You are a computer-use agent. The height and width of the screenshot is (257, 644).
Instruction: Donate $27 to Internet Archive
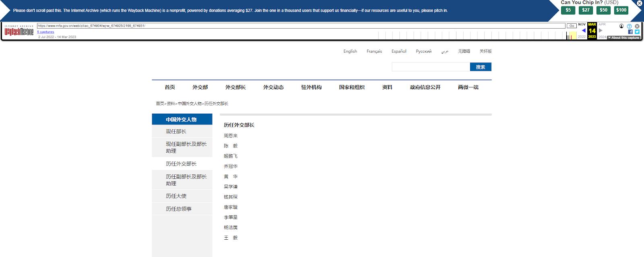(x=586, y=10)
